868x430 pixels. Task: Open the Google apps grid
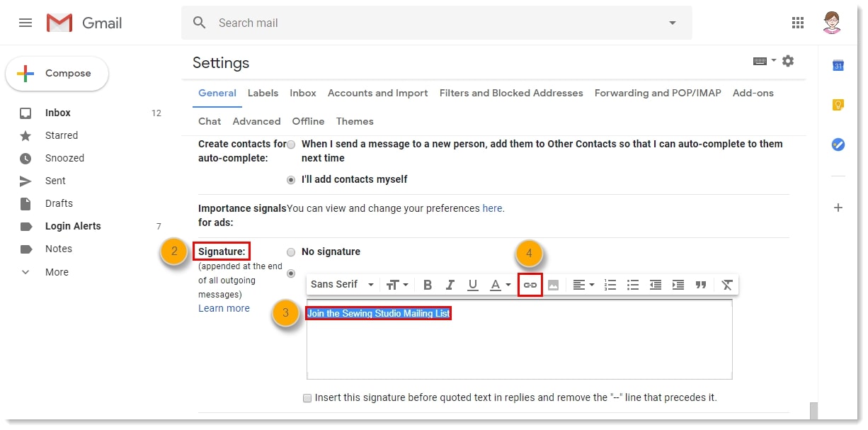[x=798, y=23]
